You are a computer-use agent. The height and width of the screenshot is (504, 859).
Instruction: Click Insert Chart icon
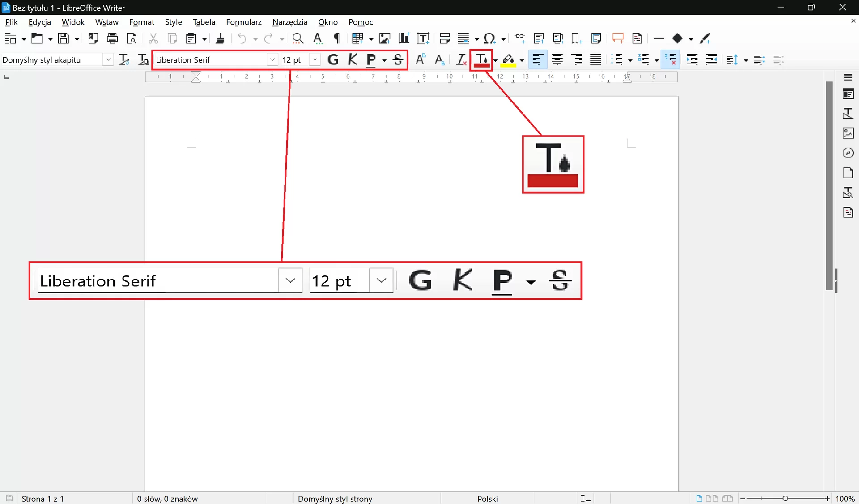[404, 38]
